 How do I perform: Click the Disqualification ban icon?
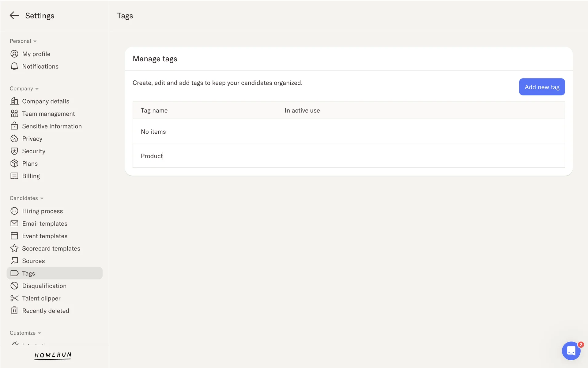coord(14,286)
